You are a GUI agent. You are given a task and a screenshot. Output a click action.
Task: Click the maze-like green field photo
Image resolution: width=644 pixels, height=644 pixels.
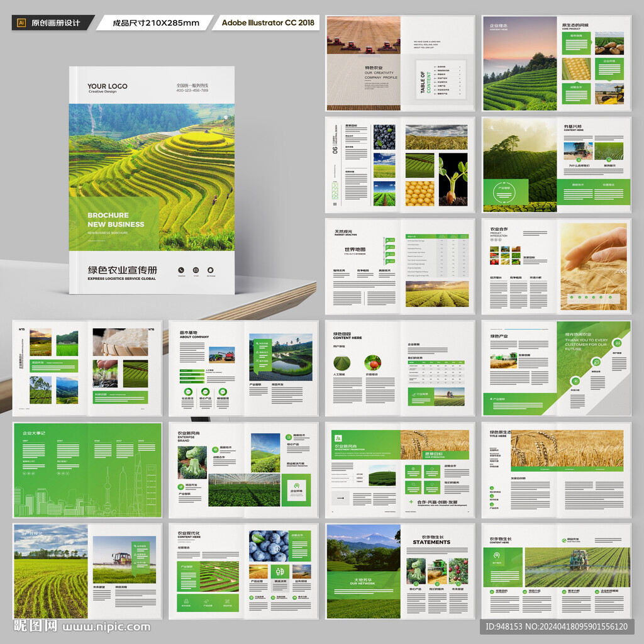pyautogui.click(x=219, y=577)
